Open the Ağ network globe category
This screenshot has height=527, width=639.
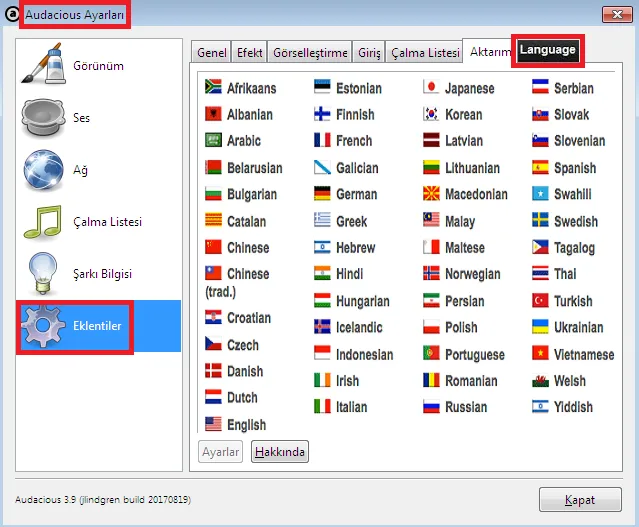tap(99, 170)
